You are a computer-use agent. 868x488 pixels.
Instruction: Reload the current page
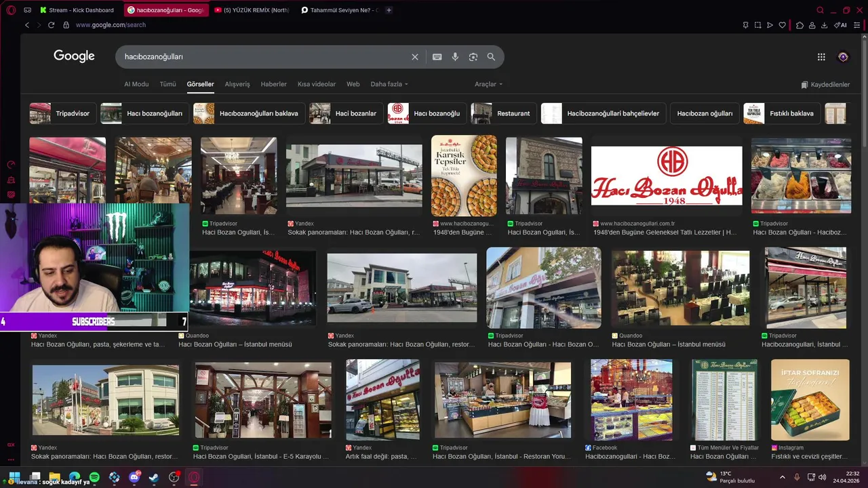[x=52, y=25]
